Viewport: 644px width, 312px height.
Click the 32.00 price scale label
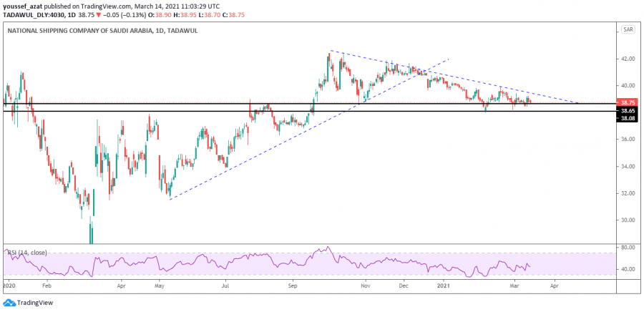coord(628,193)
